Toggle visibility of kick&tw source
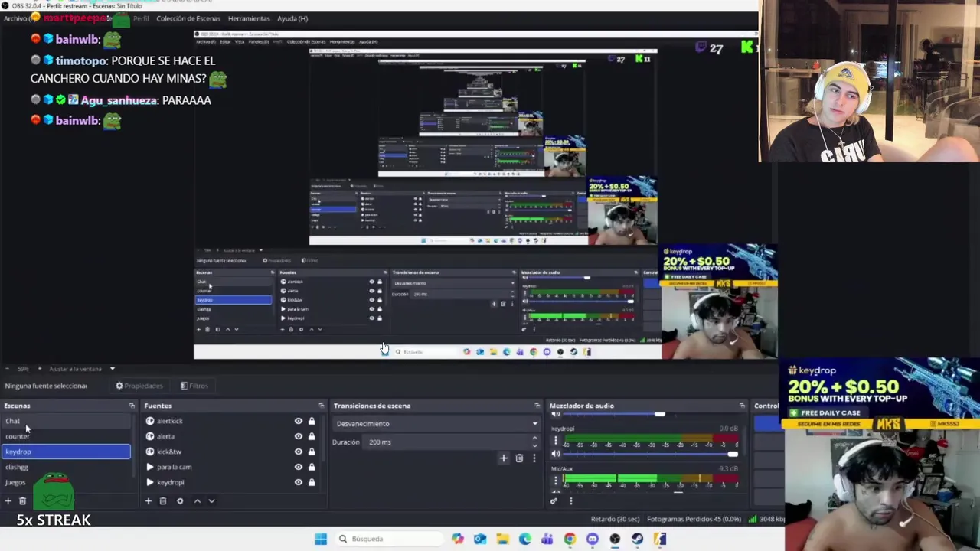This screenshot has width=980, height=551. 299,452
